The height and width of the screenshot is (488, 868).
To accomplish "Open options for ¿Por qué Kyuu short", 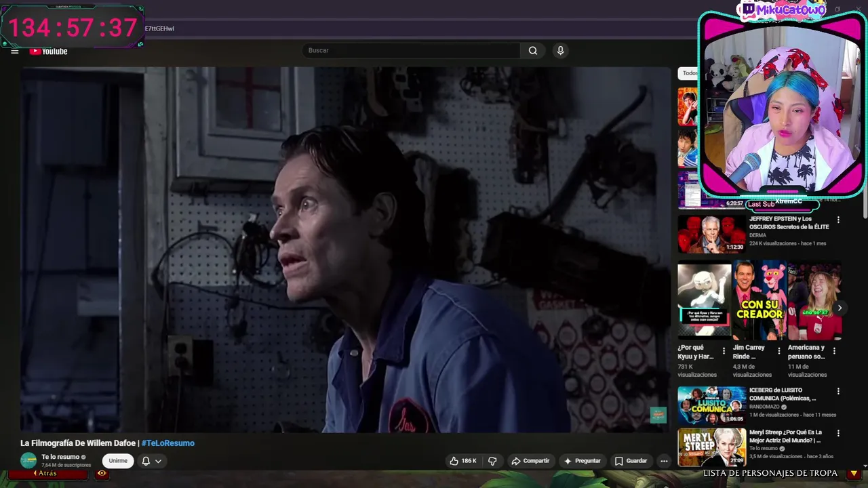I will click(724, 351).
